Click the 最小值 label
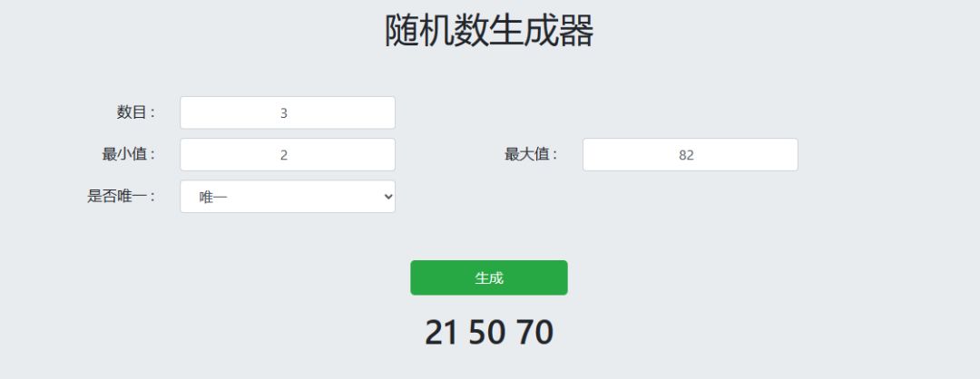 tap(129, 155)
